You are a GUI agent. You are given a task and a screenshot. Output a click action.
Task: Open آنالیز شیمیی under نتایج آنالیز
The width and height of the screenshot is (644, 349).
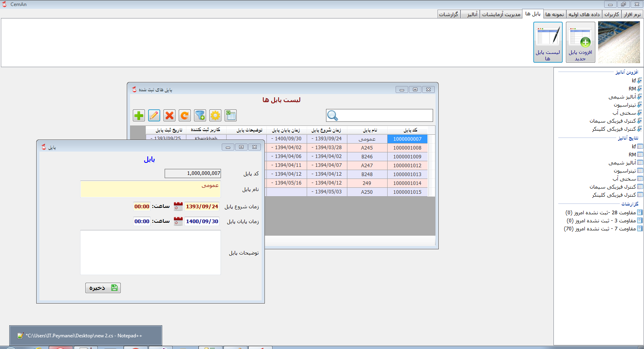point(626,163)
